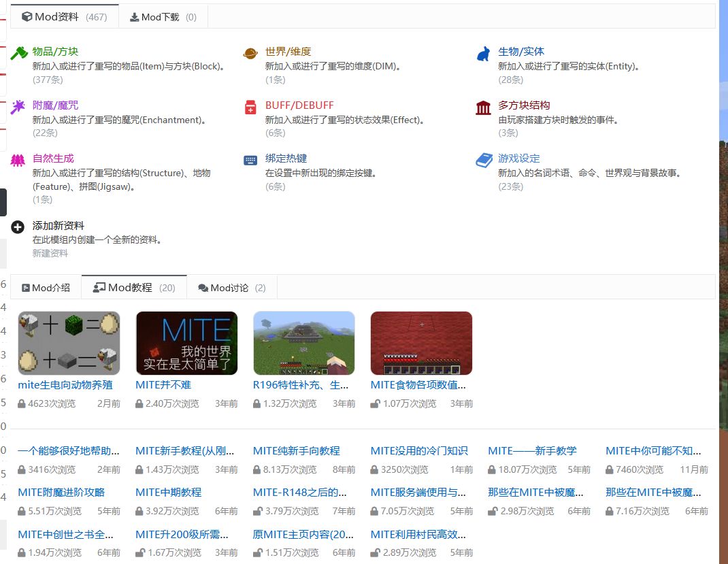Open the R196特性补充 video thumbnail

[303, 342]
